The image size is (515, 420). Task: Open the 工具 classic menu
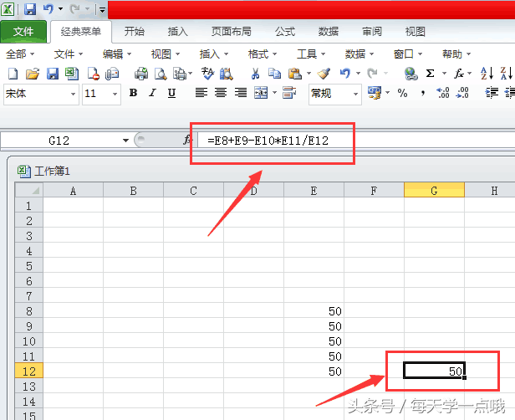(311, 54)
